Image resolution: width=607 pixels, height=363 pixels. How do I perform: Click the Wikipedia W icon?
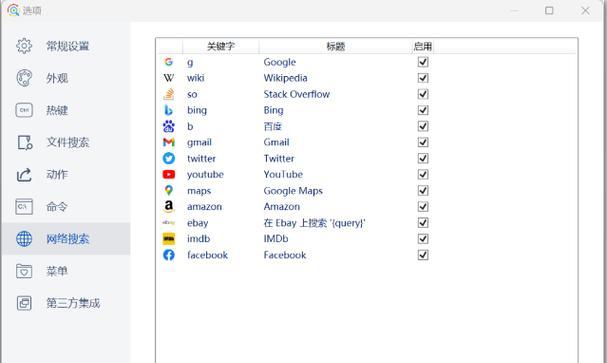click(168, 78)
